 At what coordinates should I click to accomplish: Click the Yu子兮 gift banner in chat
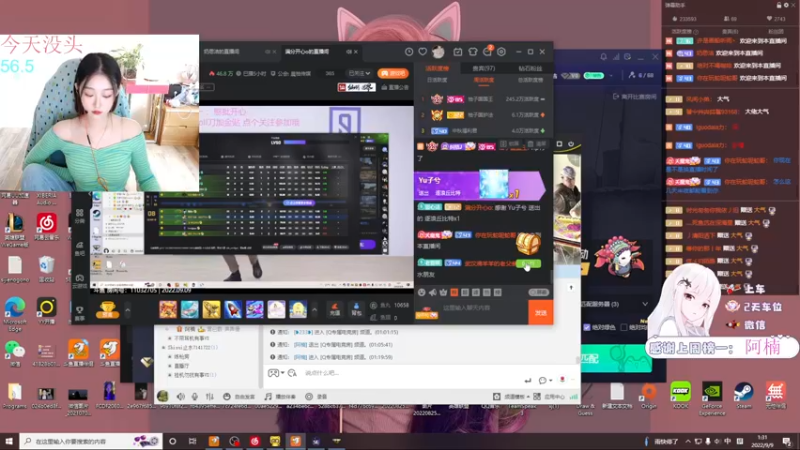[480, 185]
